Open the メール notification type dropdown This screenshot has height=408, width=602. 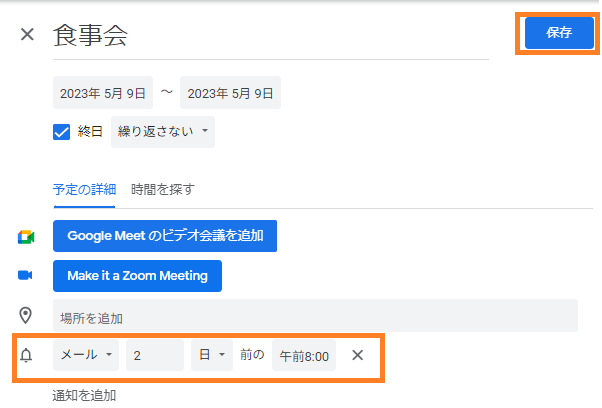[86, 355]
